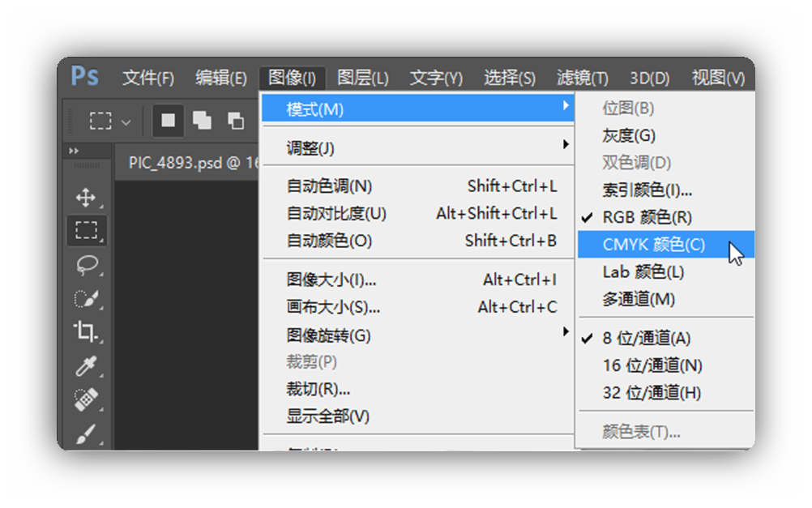The width and height of the screenshot is (812, 508).
Task: Open the 选择(S) menu
Action: (x=510, y=78)
